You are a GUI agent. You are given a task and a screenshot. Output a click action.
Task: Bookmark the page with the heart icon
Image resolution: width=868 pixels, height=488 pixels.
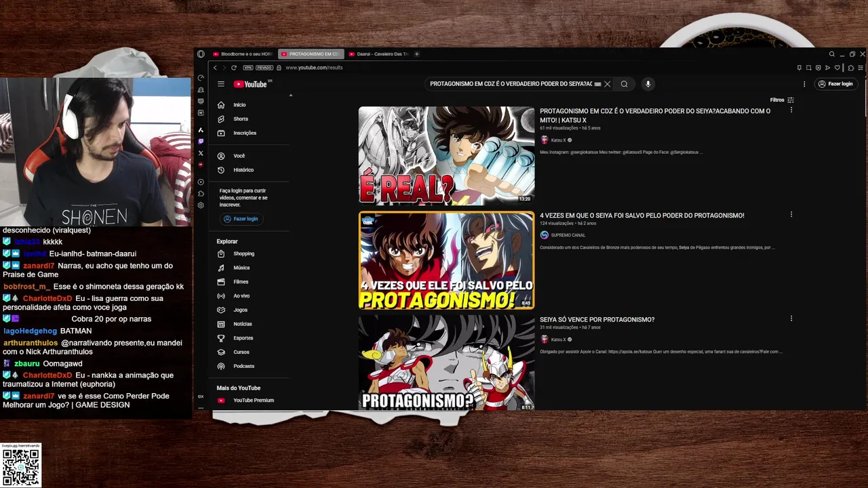(837, 68)
